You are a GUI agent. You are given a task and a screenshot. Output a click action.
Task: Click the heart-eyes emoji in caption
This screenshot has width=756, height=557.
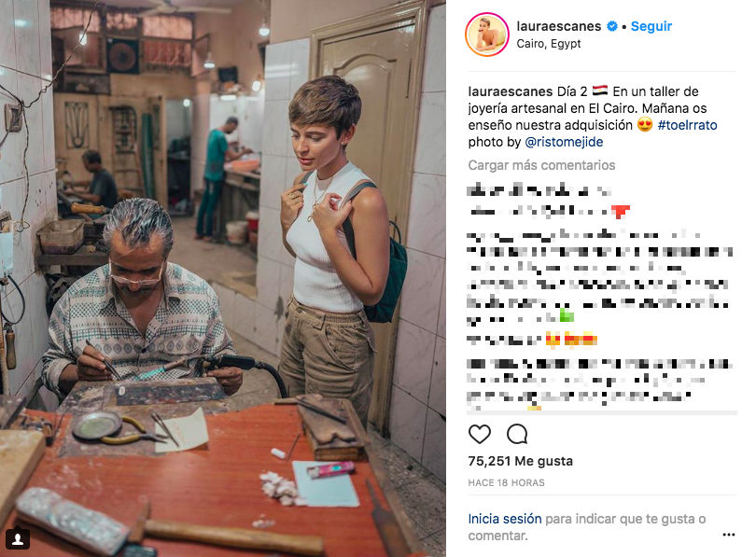[x=645, y=125]
